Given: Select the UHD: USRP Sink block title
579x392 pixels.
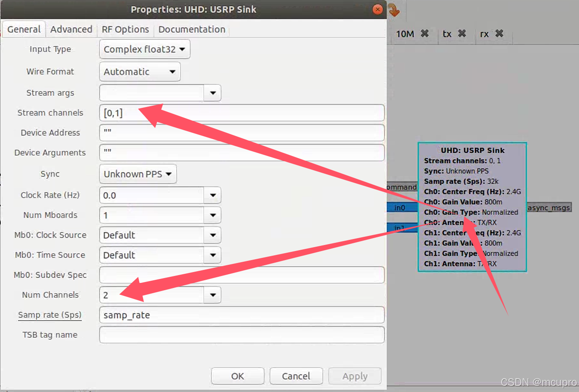Looking at the screenshot, I should [472, 150].
